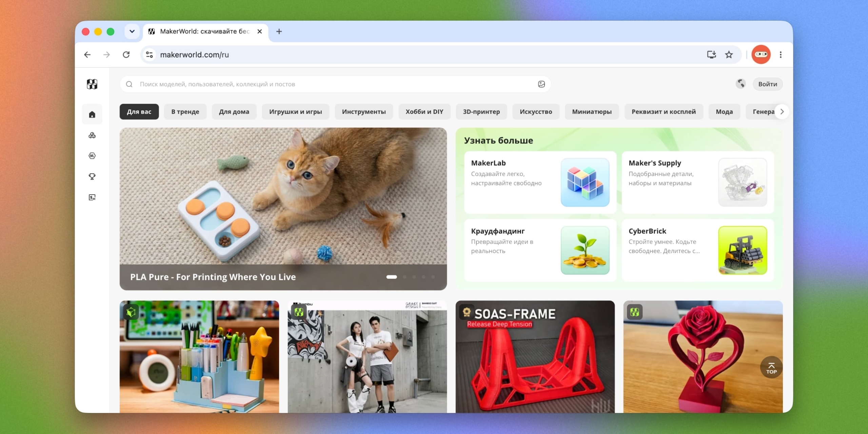Close the MakerWorld browser tab
The image size is (868, 434).
pyautogui.click(x=260, y=32)
